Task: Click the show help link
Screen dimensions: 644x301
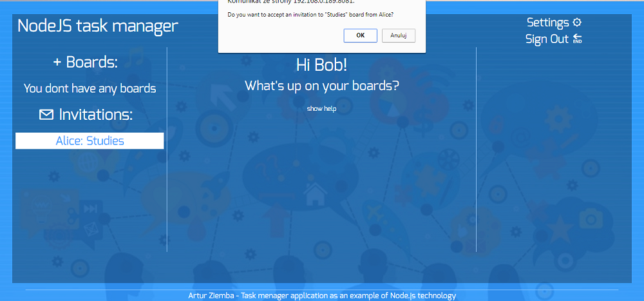Action: click(321, 108)
